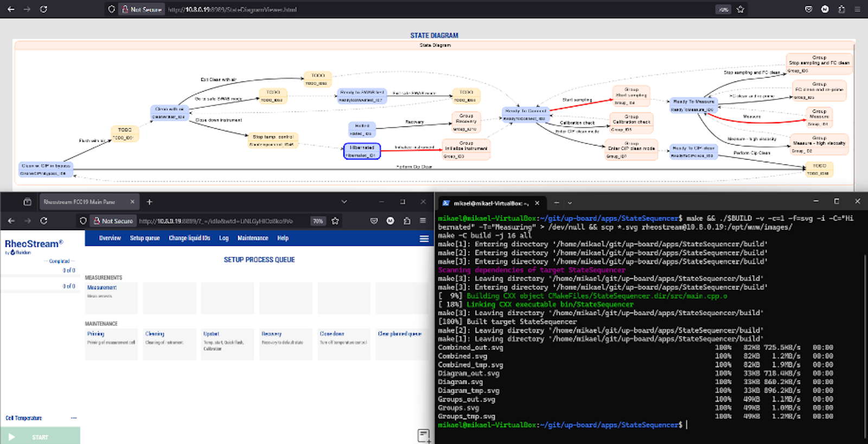This screenshot has height=444, width=868.
Task: Open the list-all-tabs chevron in the RheoStream browser
Action: pyautogui.click(x=344, y=202)
